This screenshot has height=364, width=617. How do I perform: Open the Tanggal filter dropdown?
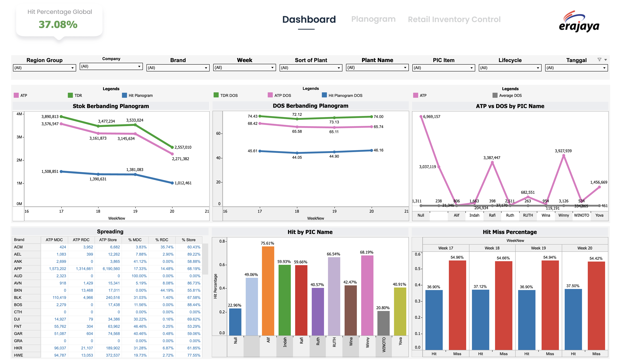(576, 68)
